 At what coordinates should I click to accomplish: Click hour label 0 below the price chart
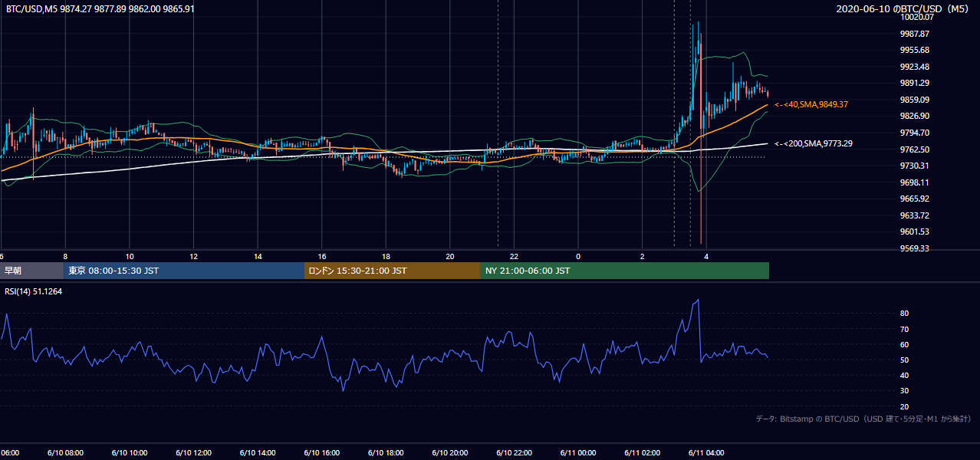click(578, 256)
